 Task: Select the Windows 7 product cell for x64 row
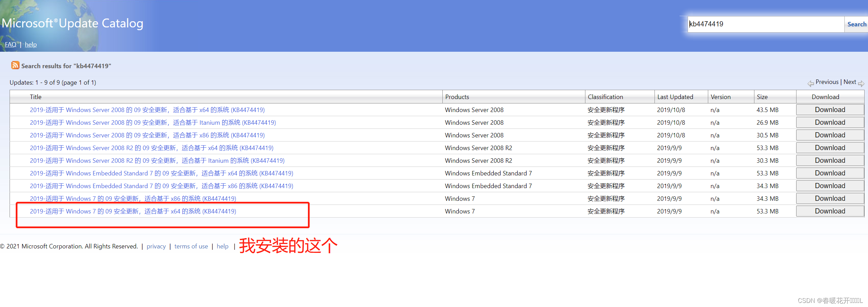pyautogui.click(x=460, y=211)
